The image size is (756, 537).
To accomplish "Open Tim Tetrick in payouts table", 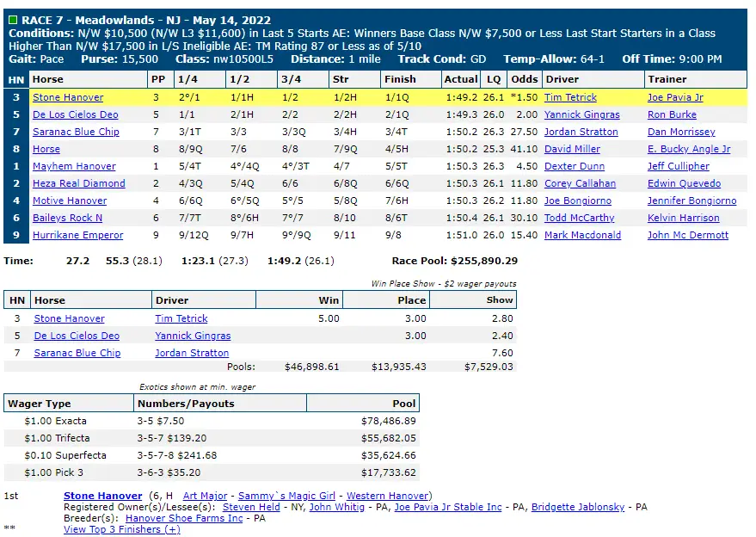I will tap(181, 319).
